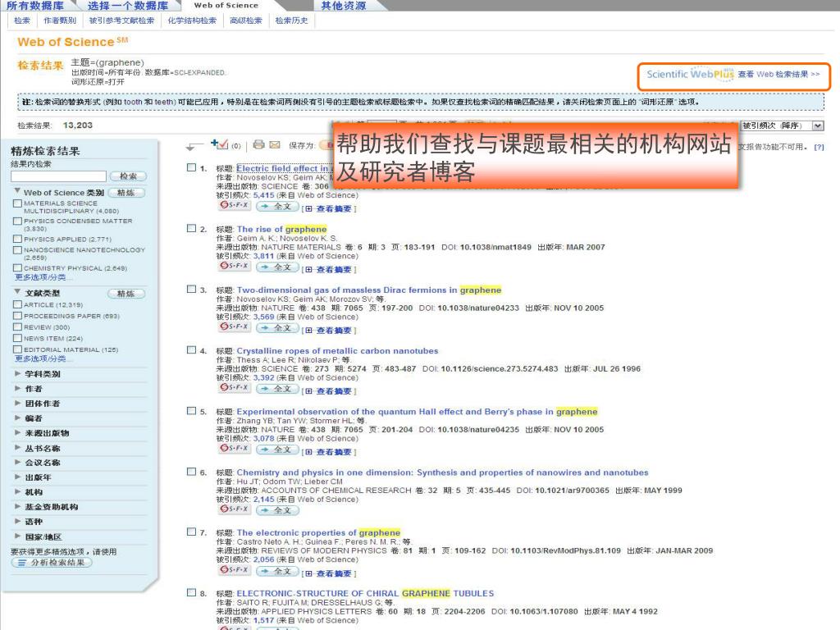Open full text for result 7

[x=277, y=571]
